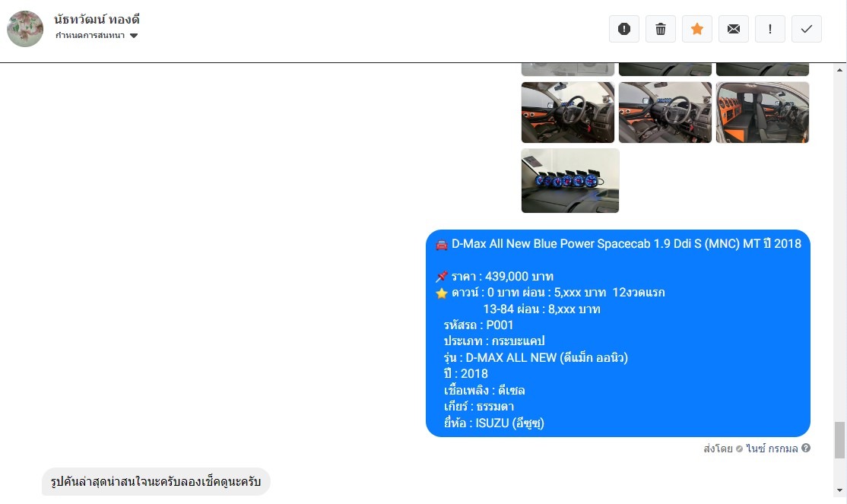Mark conversation done with checkmark button
This screenshot has height=504, width=847.
point(807,29)
